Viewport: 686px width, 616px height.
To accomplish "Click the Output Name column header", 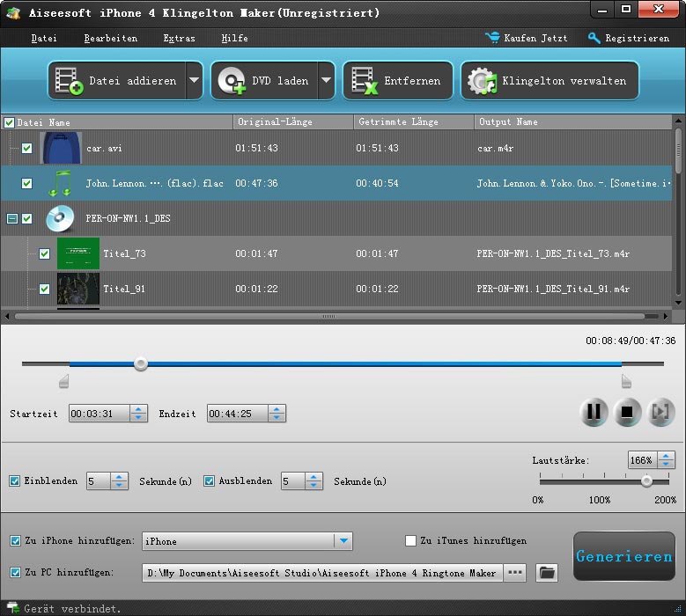I will point(573,122).
